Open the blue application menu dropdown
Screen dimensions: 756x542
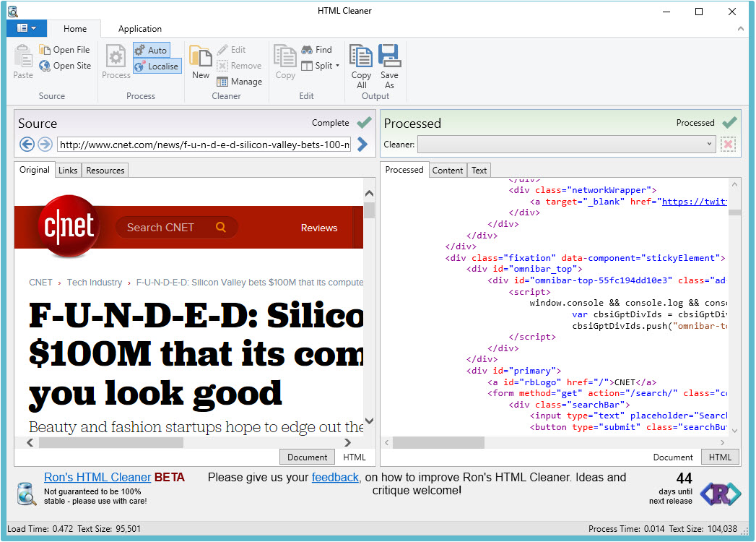tap(27, 28)
